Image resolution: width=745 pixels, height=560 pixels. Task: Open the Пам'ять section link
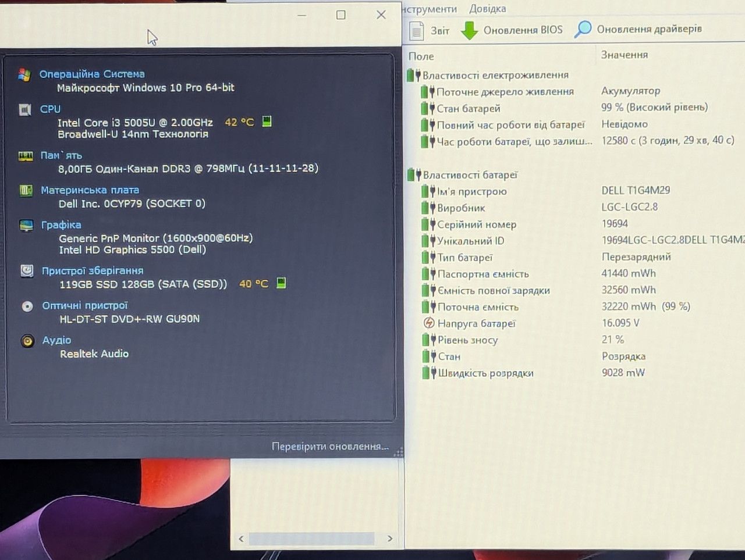[x=61, y=155]
